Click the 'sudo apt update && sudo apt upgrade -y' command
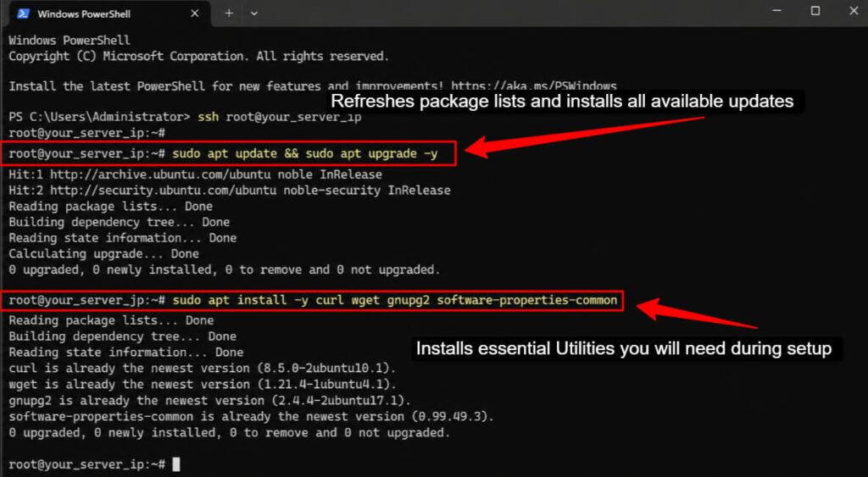The width and height of the screenshot is (868, 477). pyautogui.click(x=305, y=154)
